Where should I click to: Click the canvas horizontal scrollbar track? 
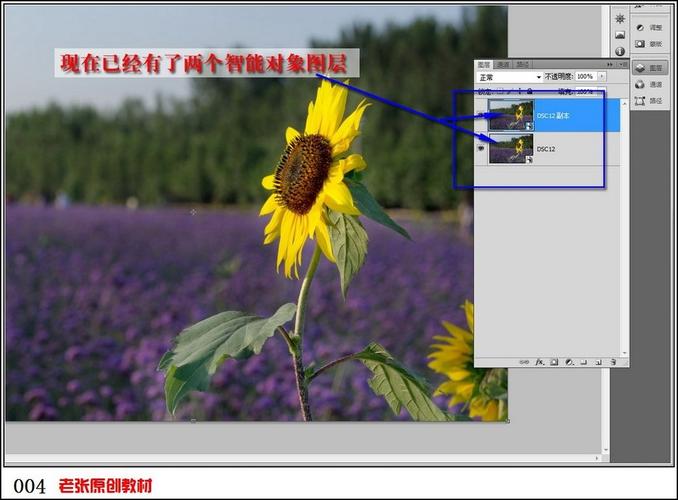coord(299,458)
